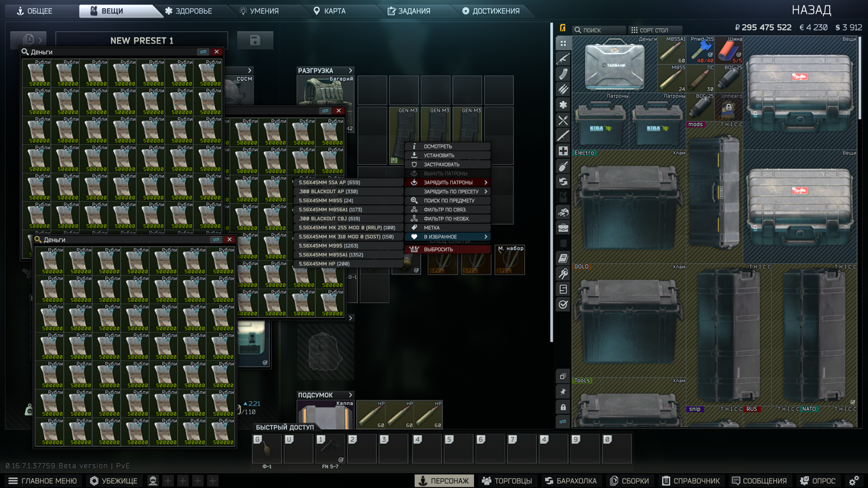Expand Зарядить патроны submenu
The width and height of the screenshot is (868, 488).
click(x=448, y=182)
